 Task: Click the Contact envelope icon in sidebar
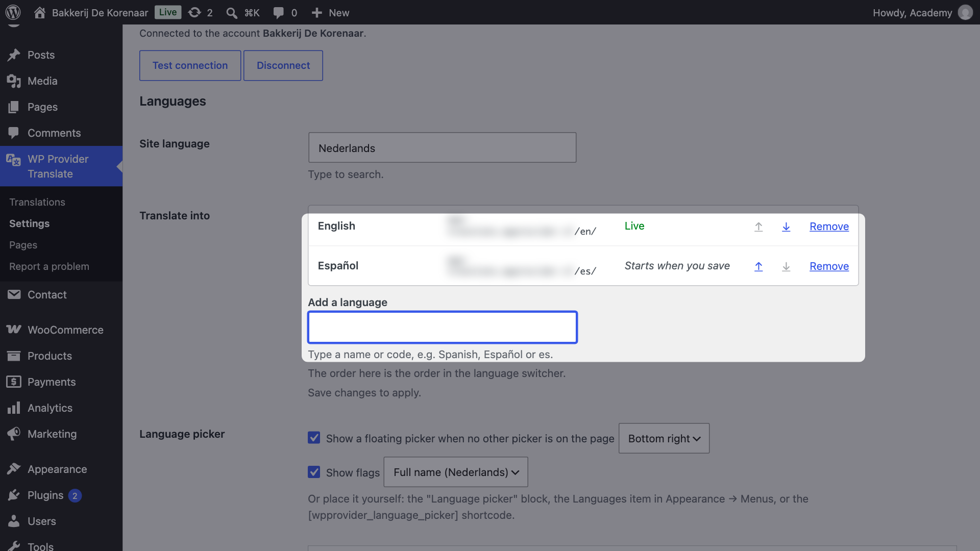(14, 294)
